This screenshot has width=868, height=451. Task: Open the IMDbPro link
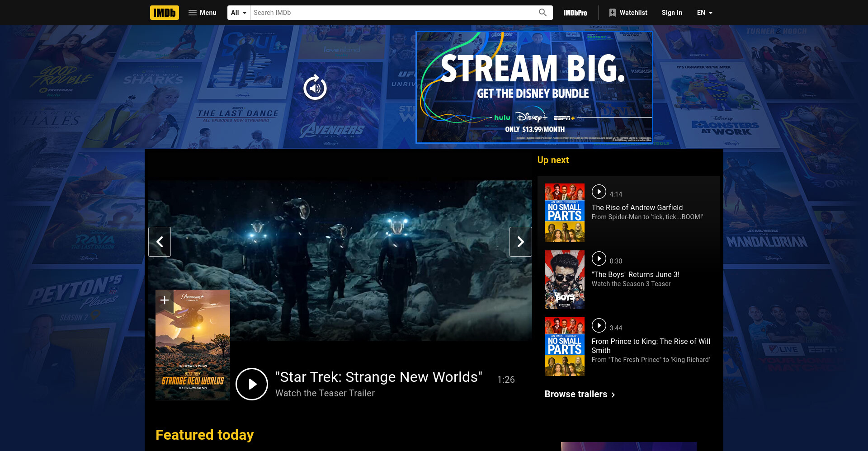575,13
